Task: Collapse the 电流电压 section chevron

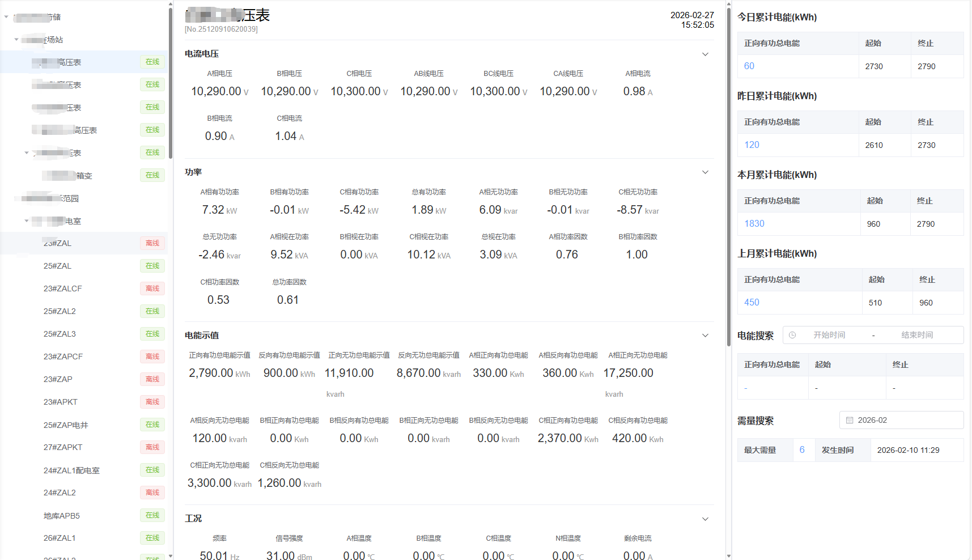Action: [705, 54]
